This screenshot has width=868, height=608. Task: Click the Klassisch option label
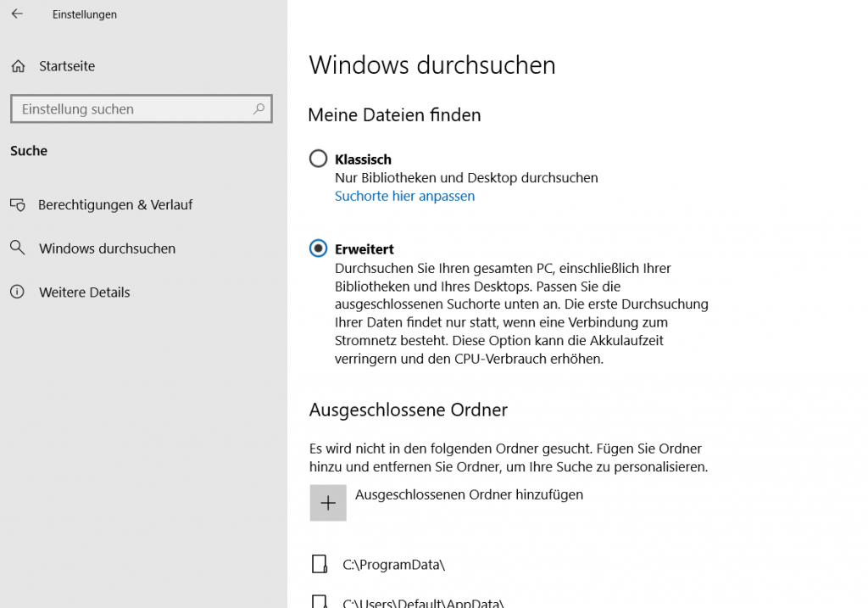coord(363,159)
